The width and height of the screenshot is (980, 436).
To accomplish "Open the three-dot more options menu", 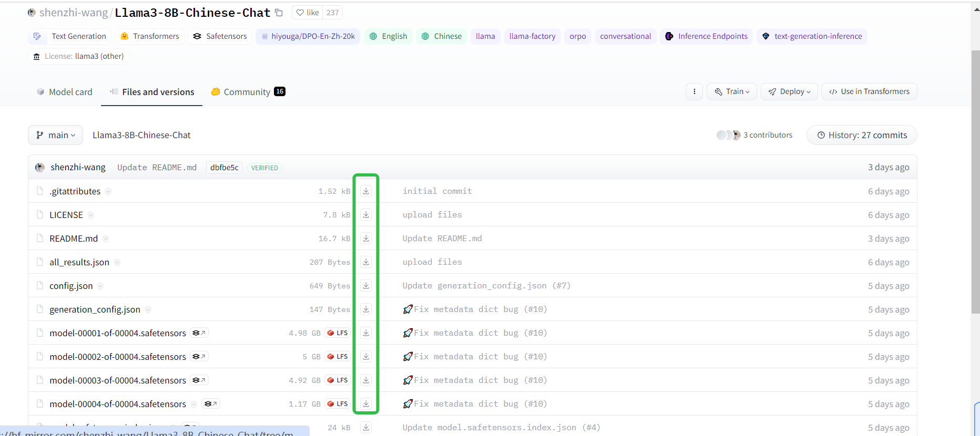I will (x=694, y=91).
